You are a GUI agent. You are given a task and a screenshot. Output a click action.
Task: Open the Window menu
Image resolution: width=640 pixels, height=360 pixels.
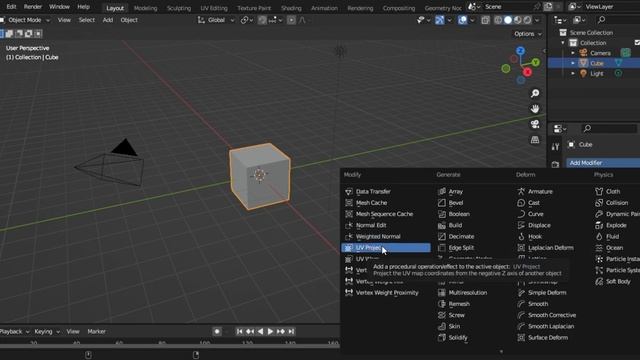click(x=59, y=7)
